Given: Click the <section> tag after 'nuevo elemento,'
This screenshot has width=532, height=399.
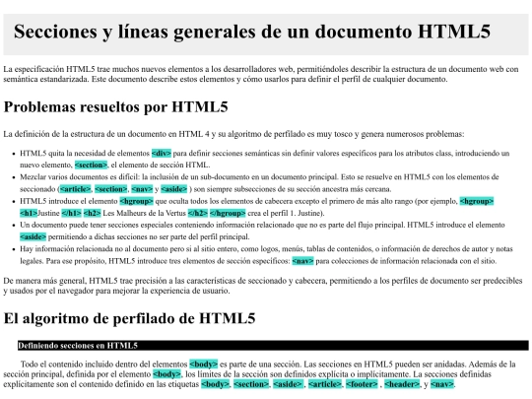Looking at the screenshot, I should (91, 165).
